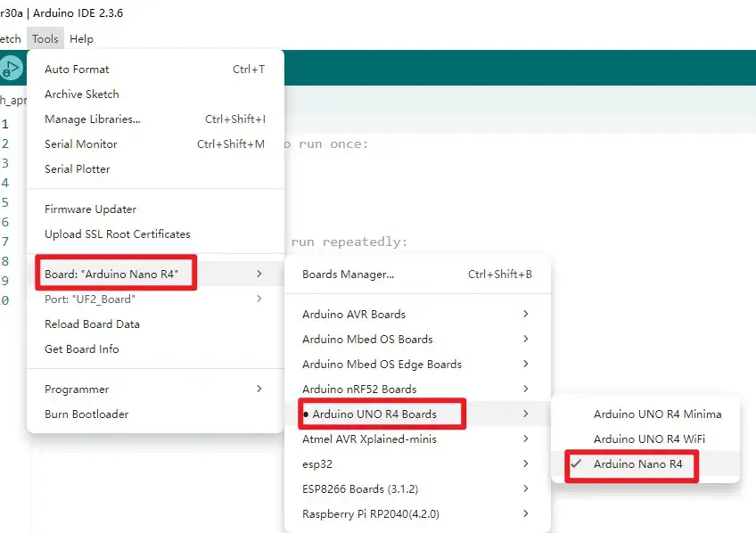Screen dimensions: 756x533
Task: Choose Archive Sketch
Action: (155, 94)
